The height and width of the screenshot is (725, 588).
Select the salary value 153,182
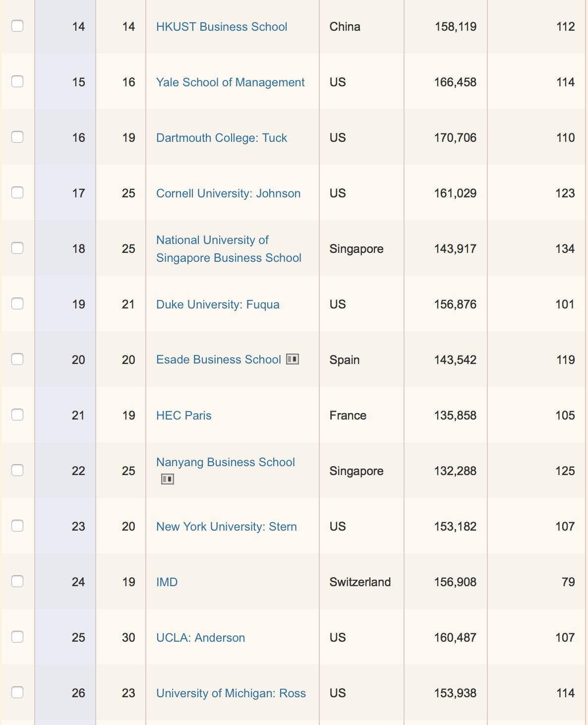(456, 527)
